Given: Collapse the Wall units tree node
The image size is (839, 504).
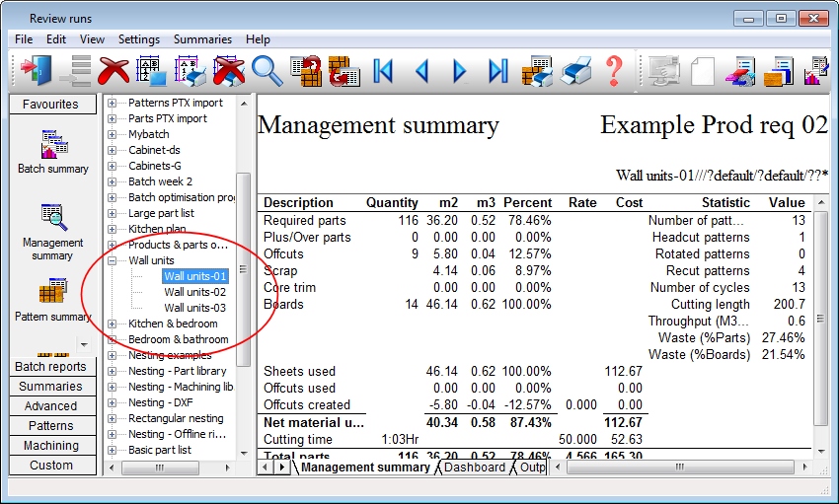Looking at the screenshot, I should tap(113, 260).
